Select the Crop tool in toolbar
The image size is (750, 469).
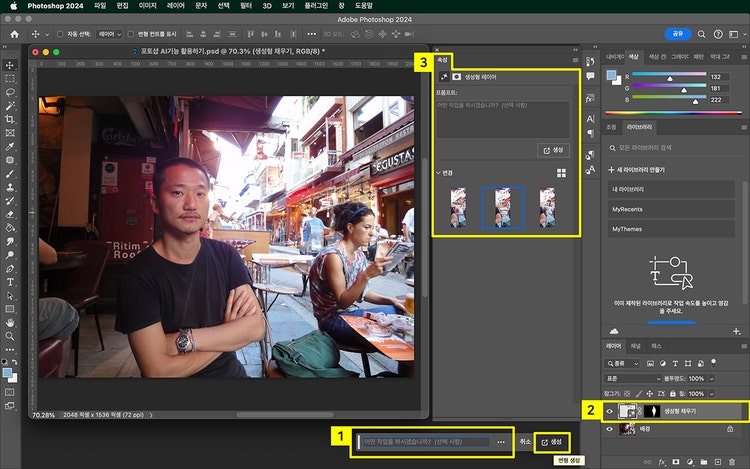(10, 119)
